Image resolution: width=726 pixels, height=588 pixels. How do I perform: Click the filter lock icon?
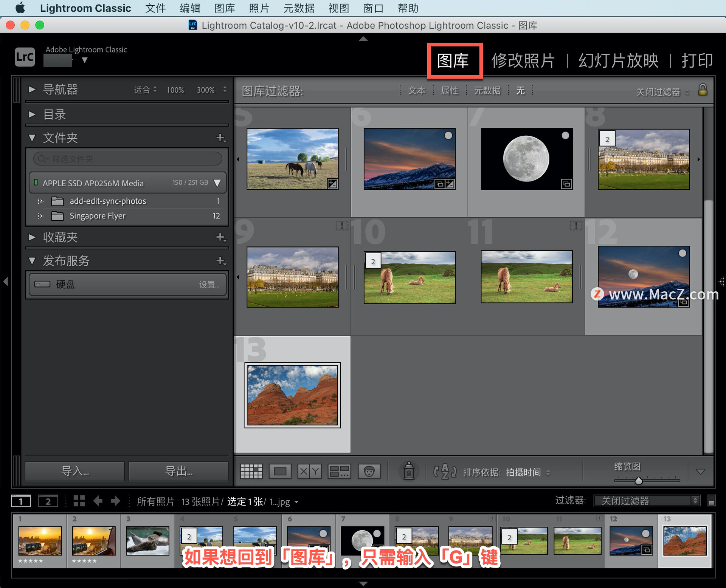(703, 90)
